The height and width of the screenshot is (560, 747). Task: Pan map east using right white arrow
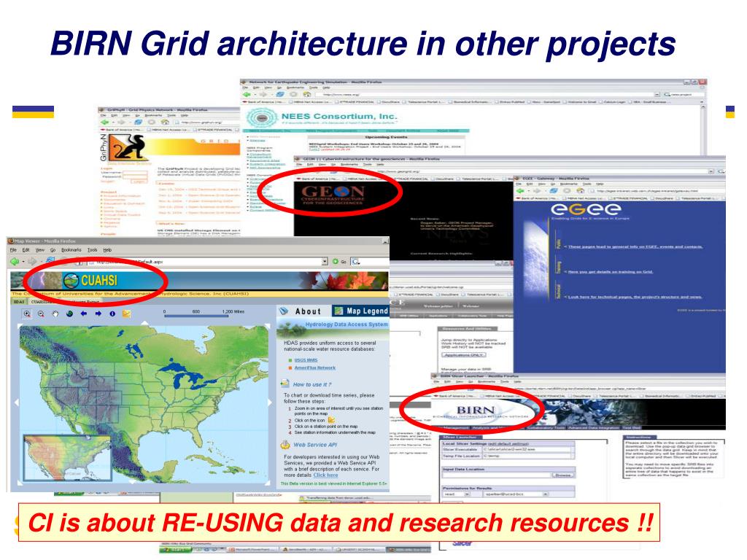[270, 402]
